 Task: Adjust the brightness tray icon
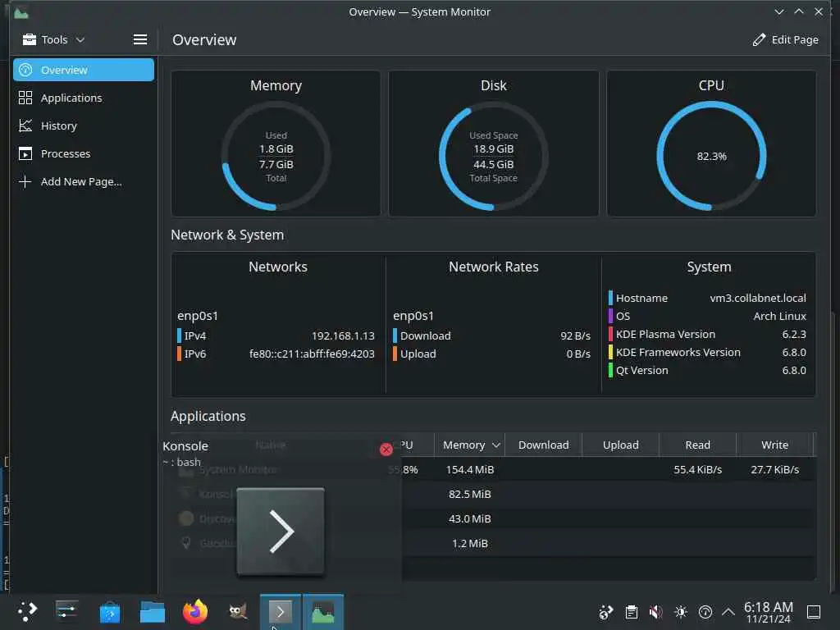(x=680, y=612)
